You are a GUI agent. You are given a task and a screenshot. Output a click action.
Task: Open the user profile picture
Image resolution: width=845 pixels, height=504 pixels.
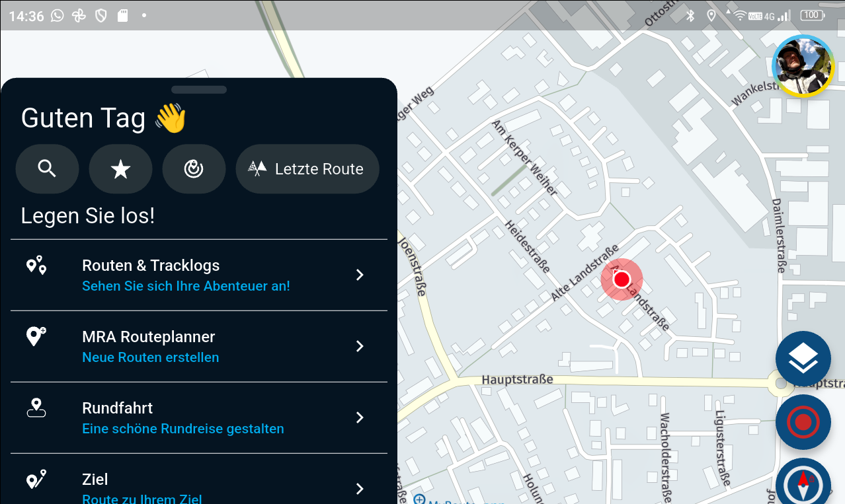[803, 66]
